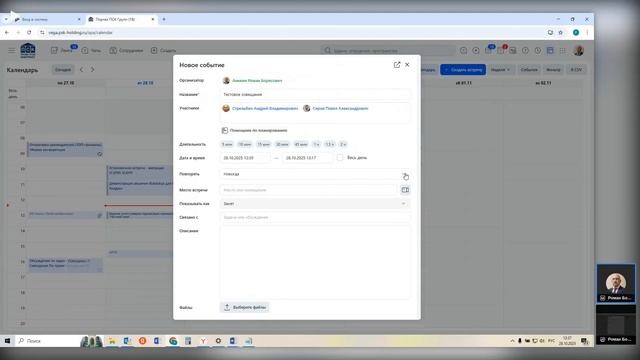Open the Повторять dropdown

tap(315, 174)
